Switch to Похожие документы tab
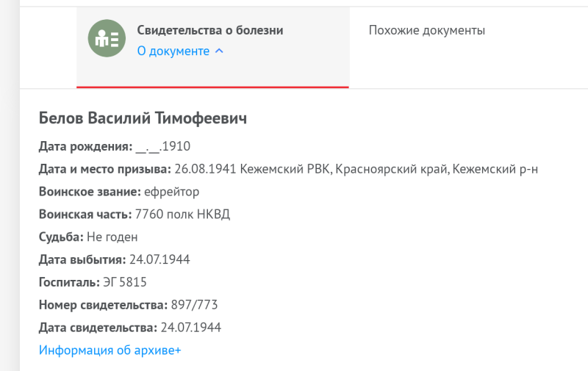This screenshot has width=588, height=371. [x=427, y=30]
